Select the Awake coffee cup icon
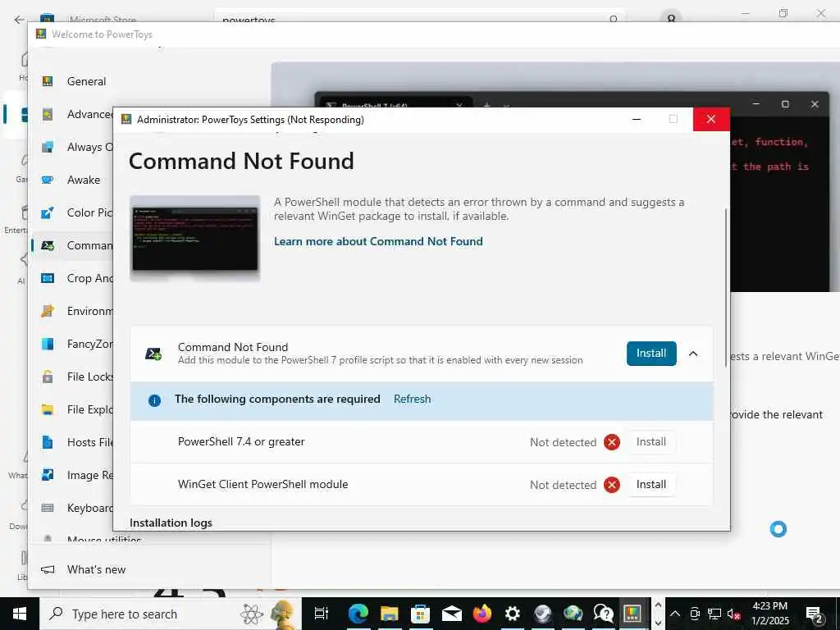840x630 pixels. click(x=48, y=180)
